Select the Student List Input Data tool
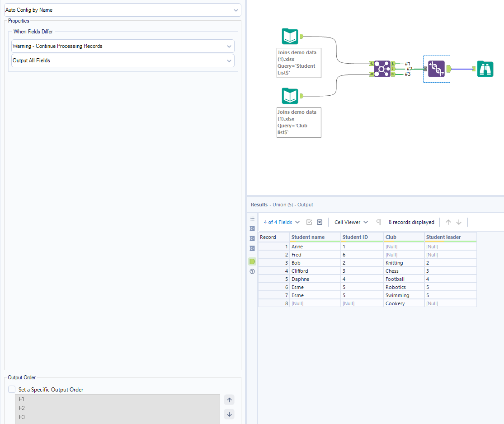The image size is (504, 424). click(290, 36)
